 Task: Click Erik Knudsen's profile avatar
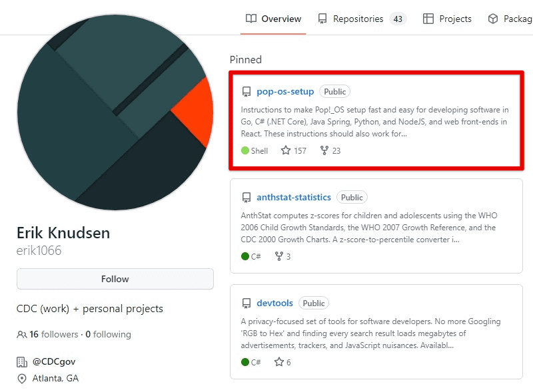(113, 112)
